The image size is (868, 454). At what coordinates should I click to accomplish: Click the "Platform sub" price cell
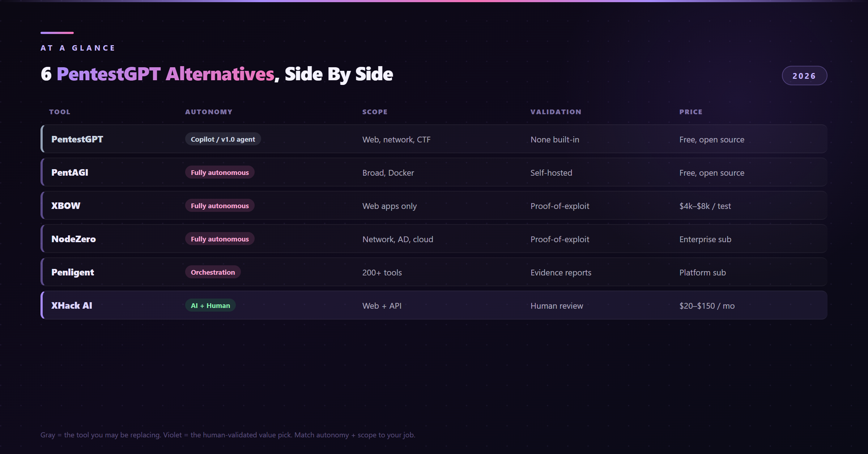click(x=703, y=273)
